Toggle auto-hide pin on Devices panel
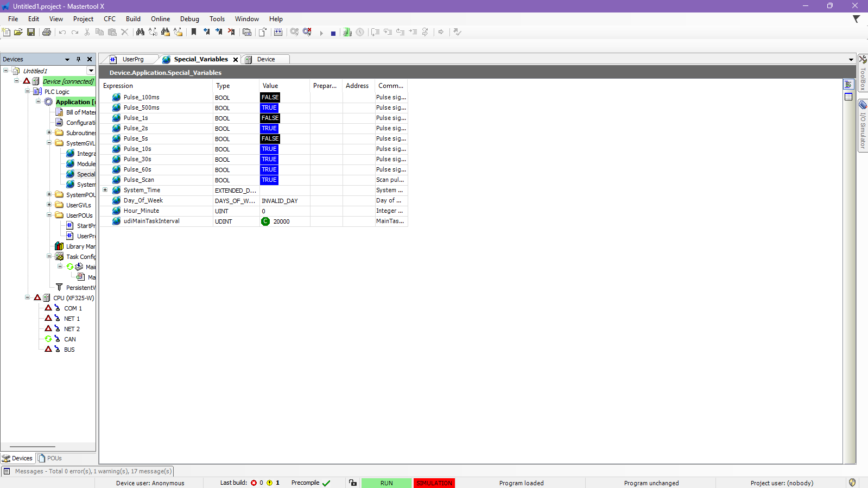Image resolution: width=868 pixels, height=488 pixels. [x=78, y=59]
